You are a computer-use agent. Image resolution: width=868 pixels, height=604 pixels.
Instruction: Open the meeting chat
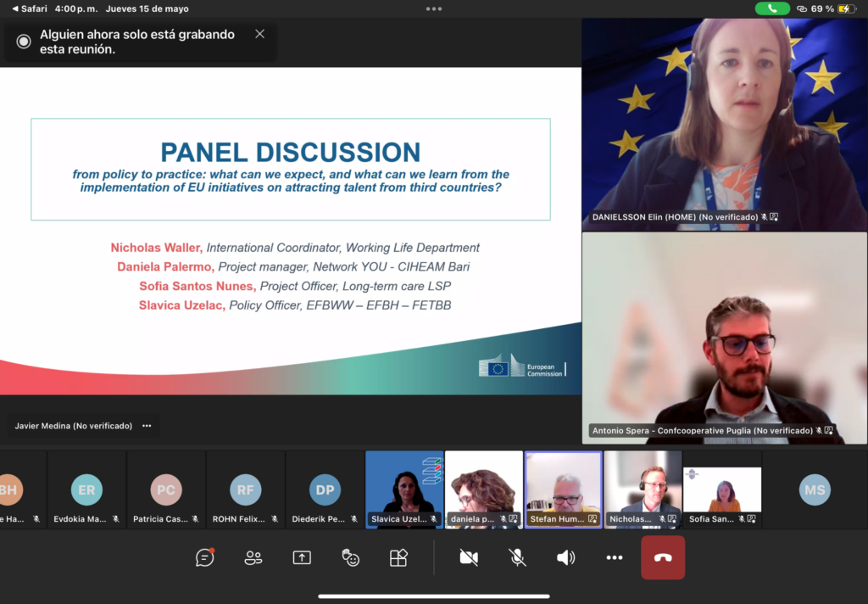tap(204, 557)
